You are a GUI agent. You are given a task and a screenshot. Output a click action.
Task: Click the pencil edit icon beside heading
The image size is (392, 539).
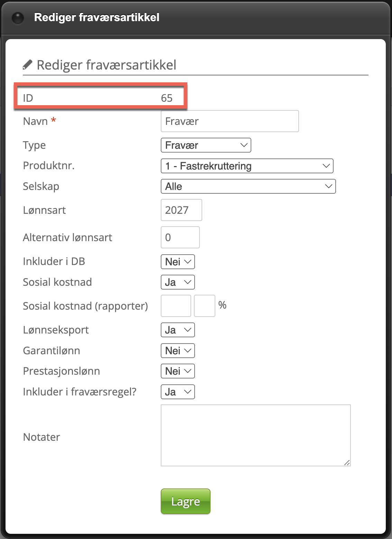point(27,64)
